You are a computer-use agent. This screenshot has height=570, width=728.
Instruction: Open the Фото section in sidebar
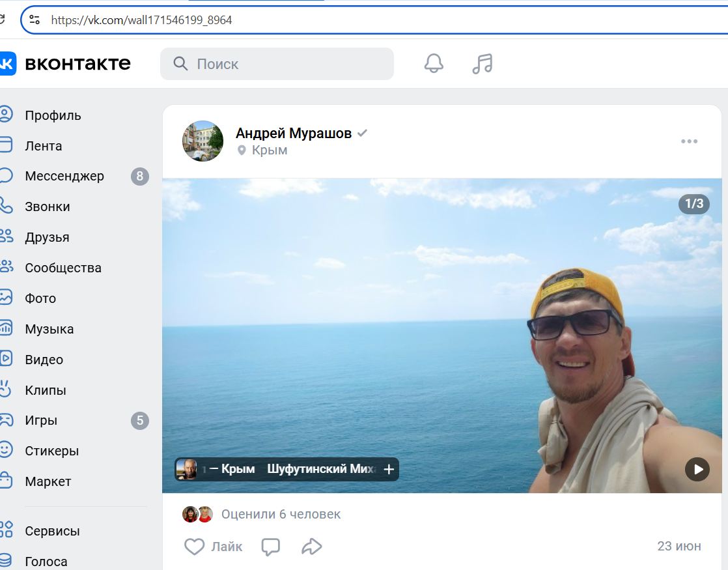pos(40,298)
